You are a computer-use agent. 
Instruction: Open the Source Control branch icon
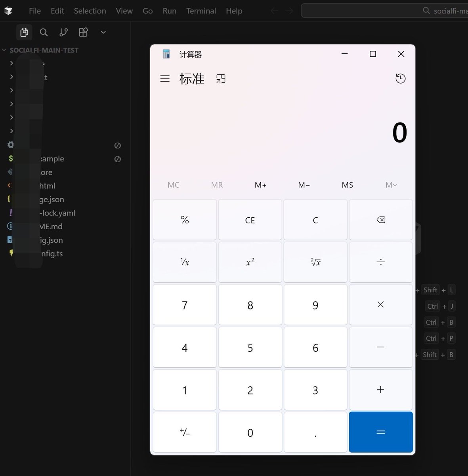coord(63,32)
